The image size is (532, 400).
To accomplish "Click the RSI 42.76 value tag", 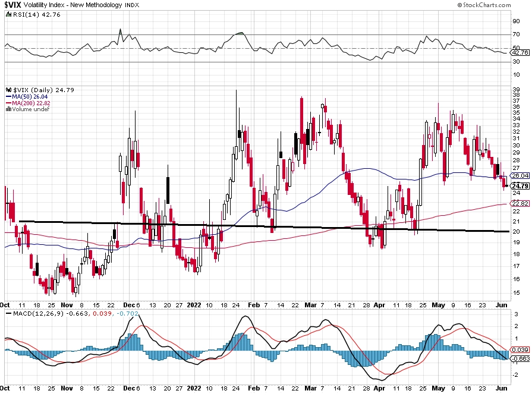I will (520, 52).
